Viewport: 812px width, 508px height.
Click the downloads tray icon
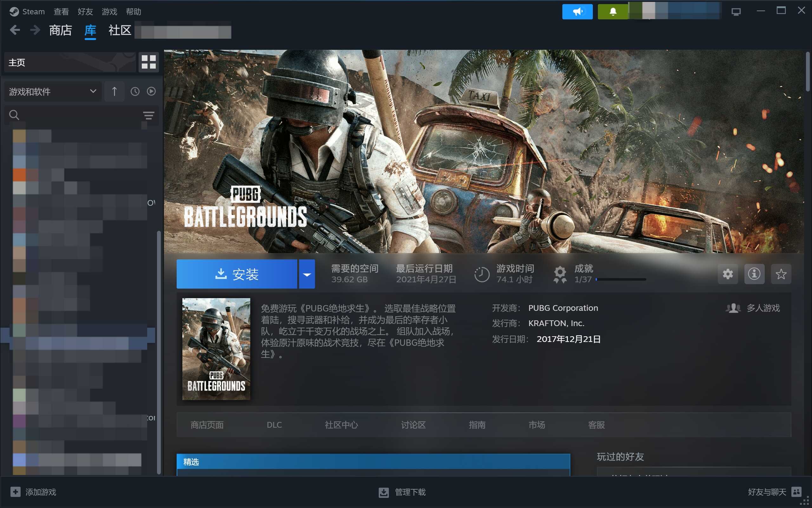[383, 492]
